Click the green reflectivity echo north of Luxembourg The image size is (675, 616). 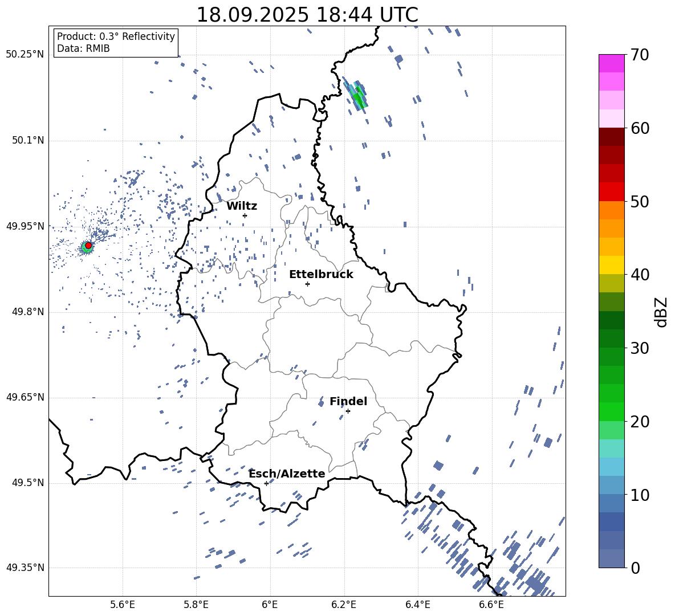click(357, 96)
